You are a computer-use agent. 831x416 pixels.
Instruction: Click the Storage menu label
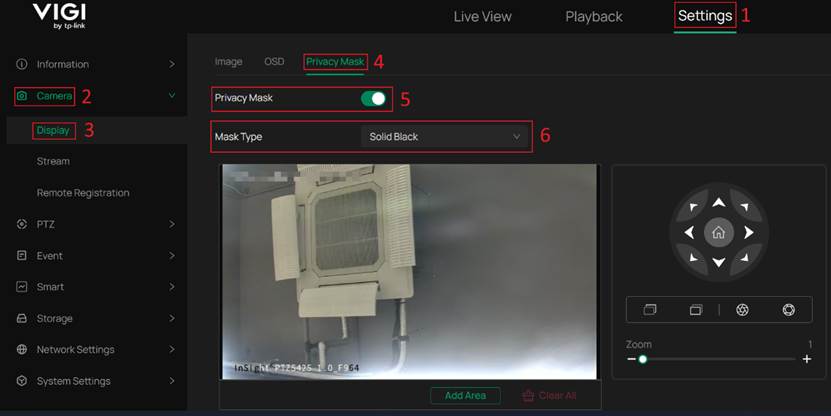[55, 318]
